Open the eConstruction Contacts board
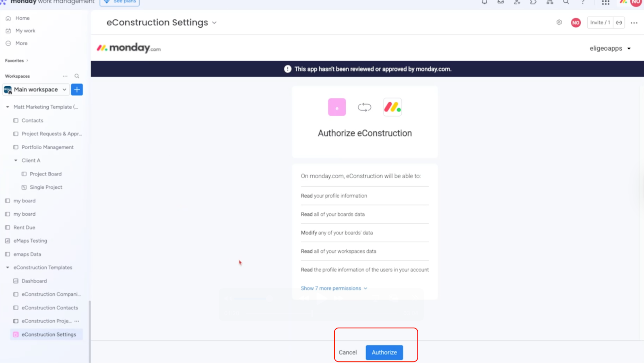The height and width of the screenshot is (363, 644). [50, 307]
